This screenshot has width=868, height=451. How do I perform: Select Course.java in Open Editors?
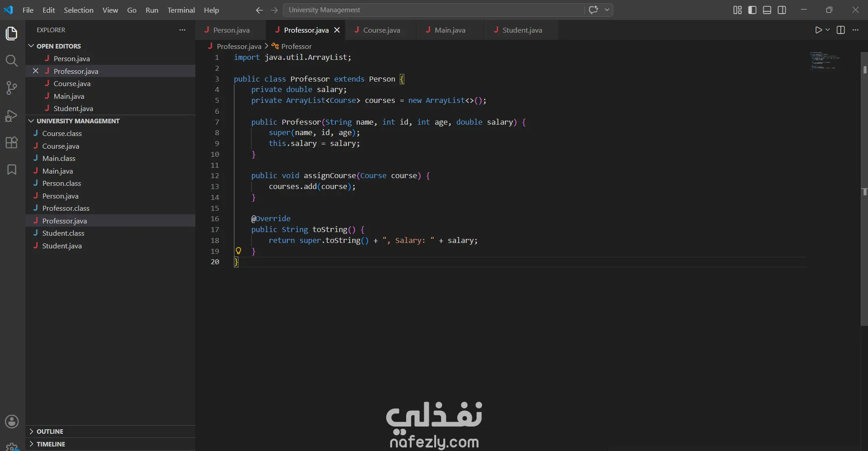point(110,83)
